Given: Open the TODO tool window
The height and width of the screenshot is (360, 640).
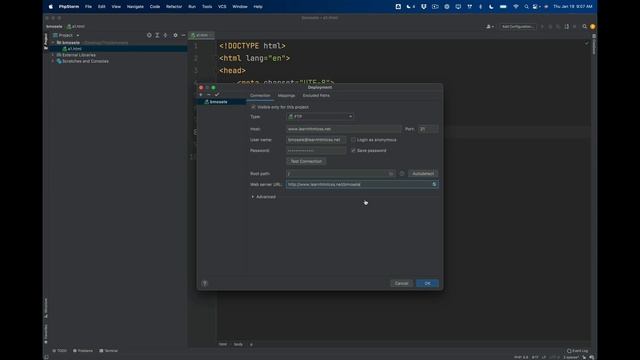Looking at the screenshot, I should pyautogui.click(x=60, y=351).
